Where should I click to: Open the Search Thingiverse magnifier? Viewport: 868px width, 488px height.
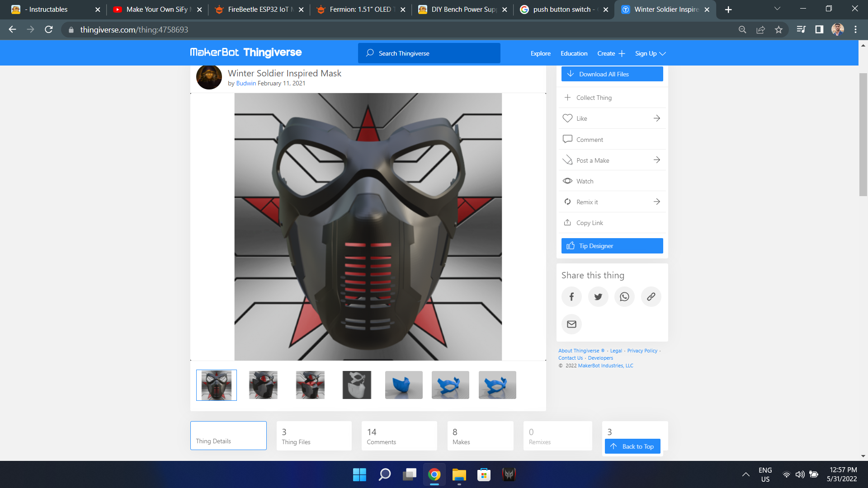click(369, 53)
